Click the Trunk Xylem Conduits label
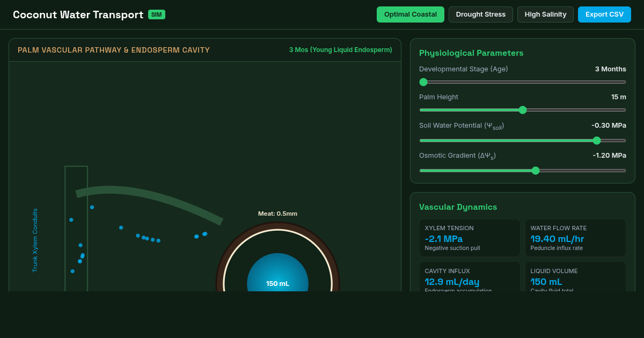 point(35,240)
